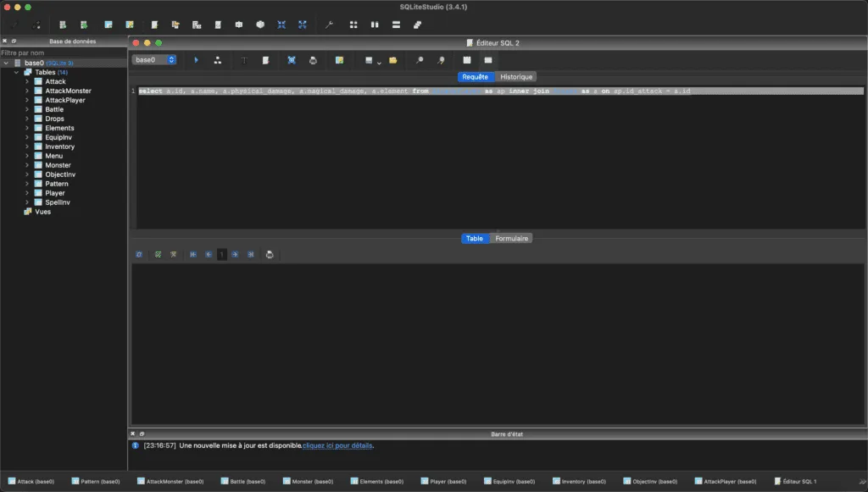Select the Menu table in tree
The width and height of the screenshot is (868, 492).
click(x=53, y=156)
